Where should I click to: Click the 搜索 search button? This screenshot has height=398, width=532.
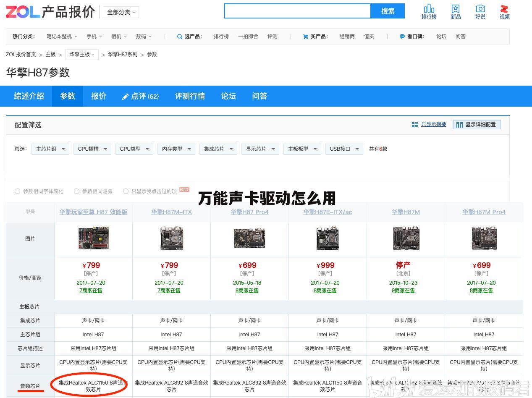[x=388, y=11]
